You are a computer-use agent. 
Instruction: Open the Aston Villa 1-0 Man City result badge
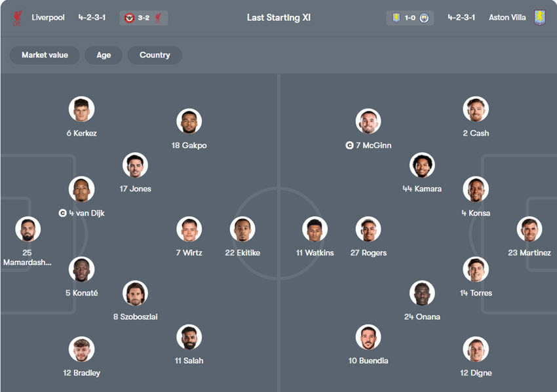coord(410,18)
